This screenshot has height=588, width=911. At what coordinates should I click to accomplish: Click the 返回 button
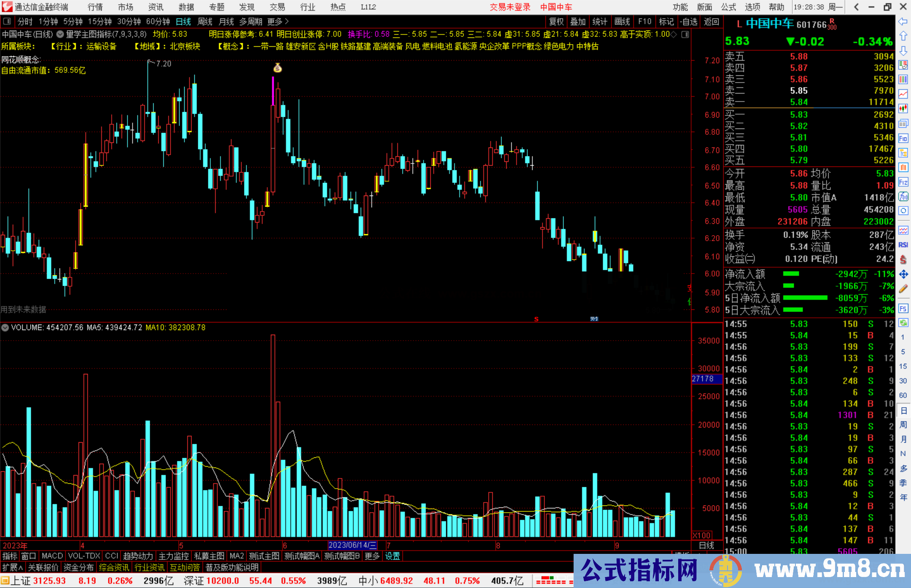pos(712,21)
